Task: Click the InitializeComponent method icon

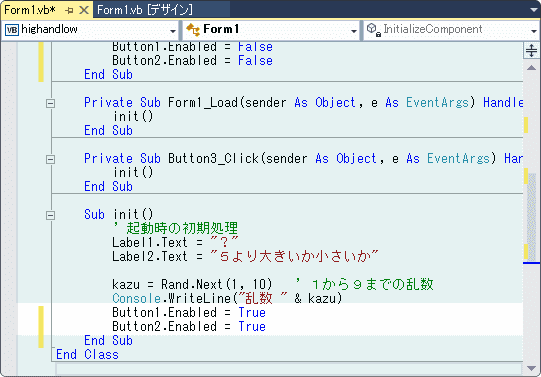Action: pyautogui.click(x=373, y=30)
